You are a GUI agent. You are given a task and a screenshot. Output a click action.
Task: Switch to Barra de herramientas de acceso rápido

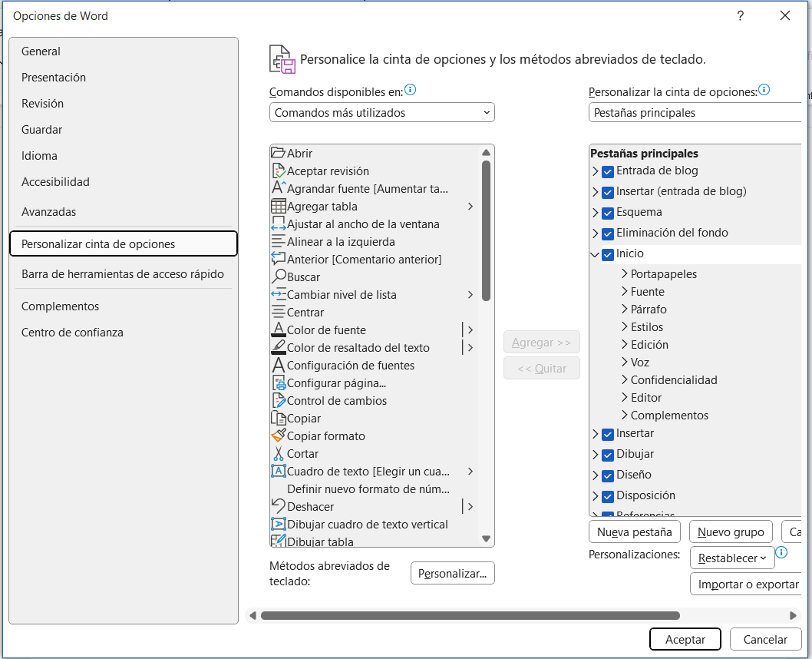point(123,274)
